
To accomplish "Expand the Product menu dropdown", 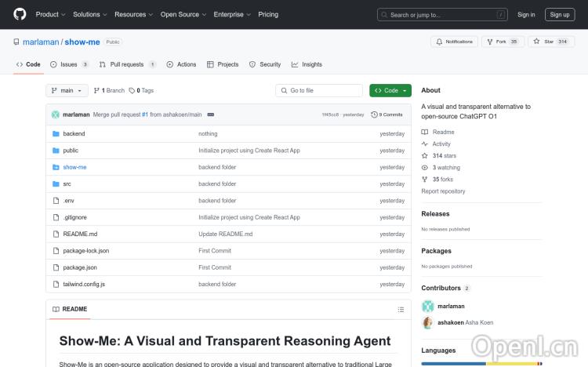I will coord(50,14).
